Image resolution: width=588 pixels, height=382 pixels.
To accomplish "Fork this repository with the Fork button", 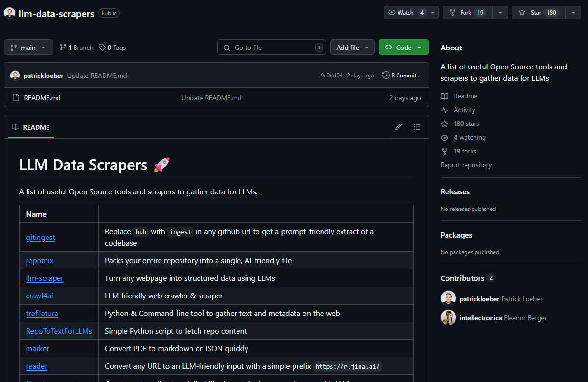I will click(x=467, y=13).
